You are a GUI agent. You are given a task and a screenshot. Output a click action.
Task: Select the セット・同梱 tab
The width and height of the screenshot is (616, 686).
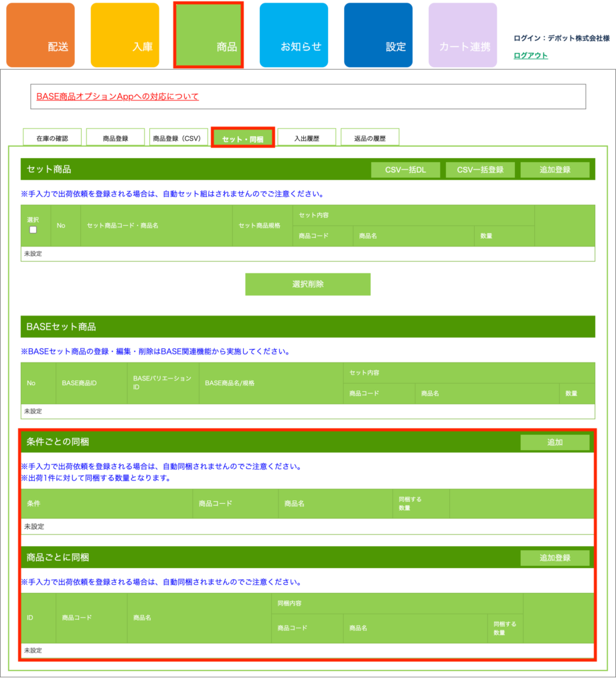pos(242,139)
